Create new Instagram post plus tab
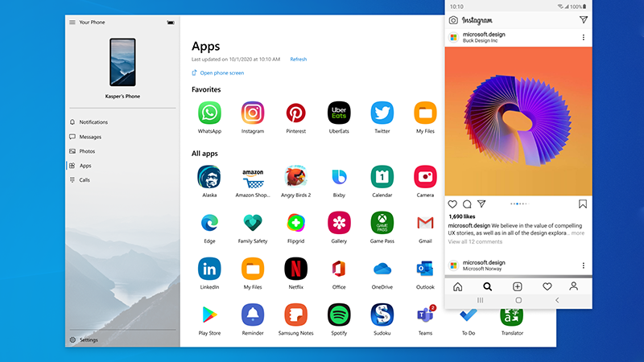The width and height of the screenshot is (644, 362). [518, 286]
